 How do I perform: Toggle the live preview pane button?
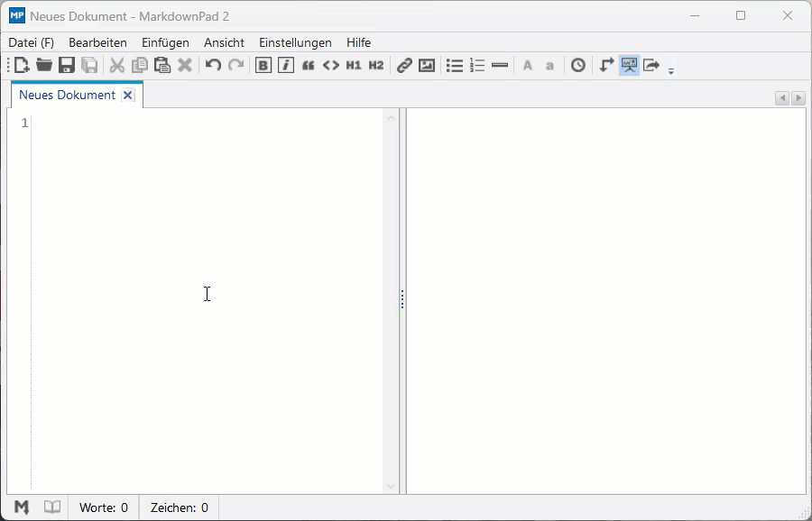(x=629, y=65)
